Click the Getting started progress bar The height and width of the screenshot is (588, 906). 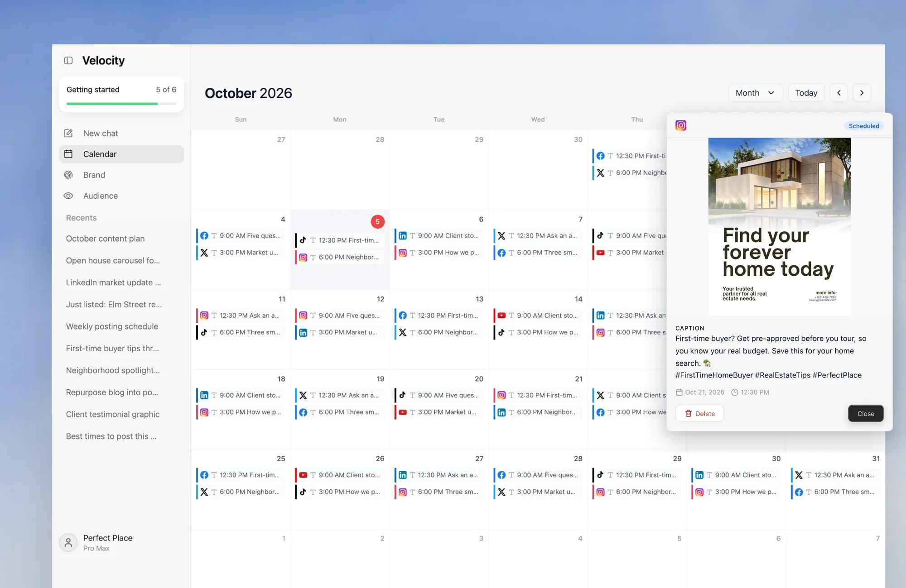coord(121,104)
